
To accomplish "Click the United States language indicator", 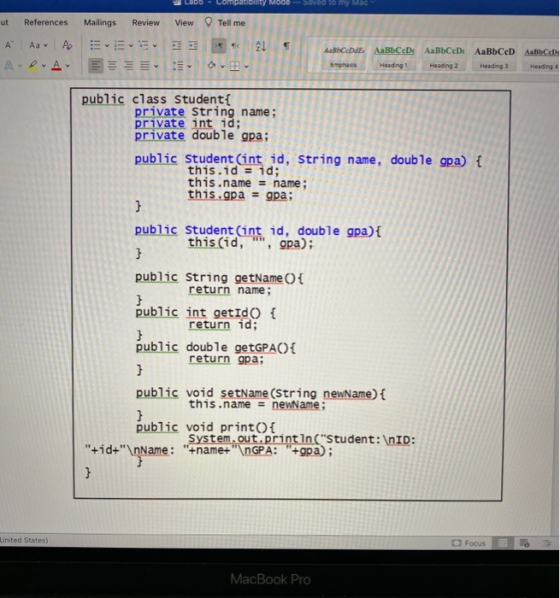I will coord(24,540).
